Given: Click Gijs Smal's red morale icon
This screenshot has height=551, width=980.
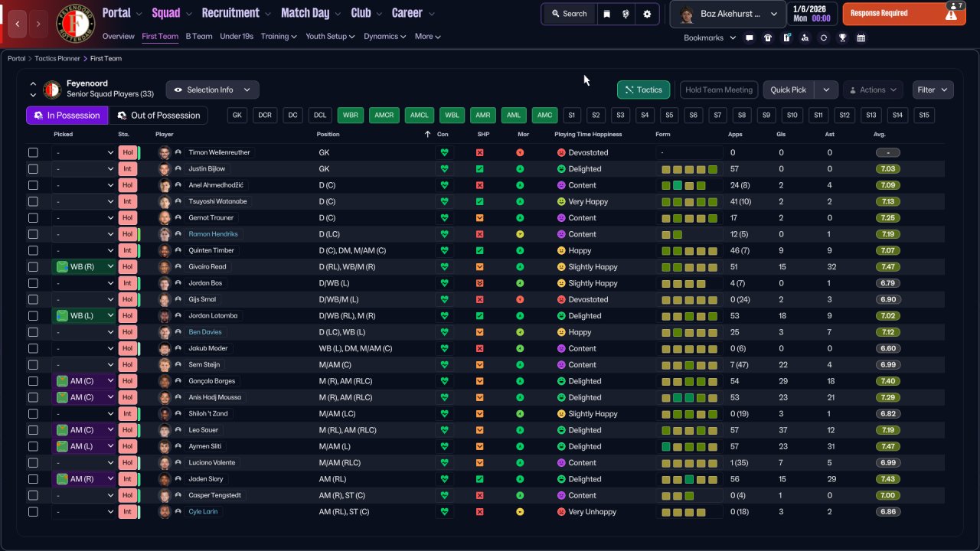Looking at the screenshot, I should coord(520,299).
